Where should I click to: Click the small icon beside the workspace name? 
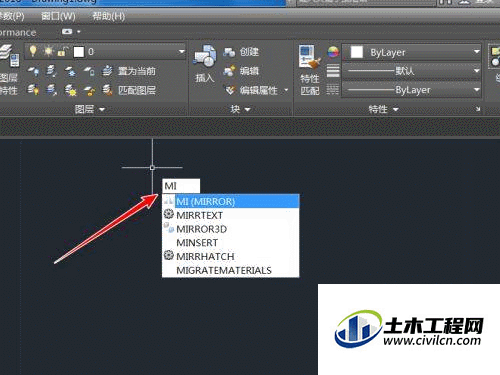pyautogui.click(x=67, y=32)
